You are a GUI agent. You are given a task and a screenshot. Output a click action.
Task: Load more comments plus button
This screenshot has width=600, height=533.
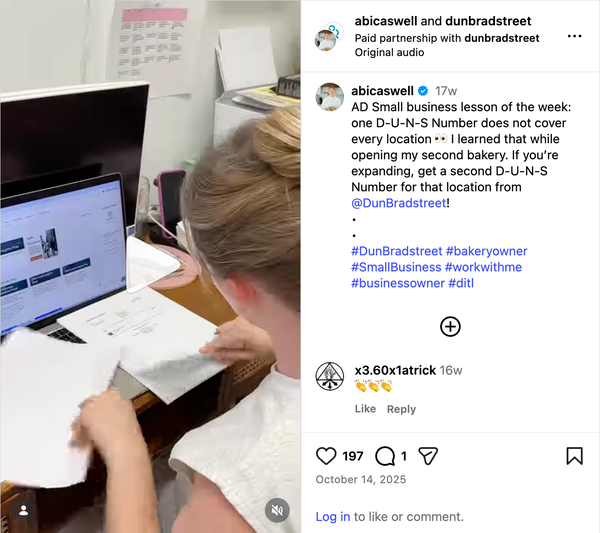point(450,327)
